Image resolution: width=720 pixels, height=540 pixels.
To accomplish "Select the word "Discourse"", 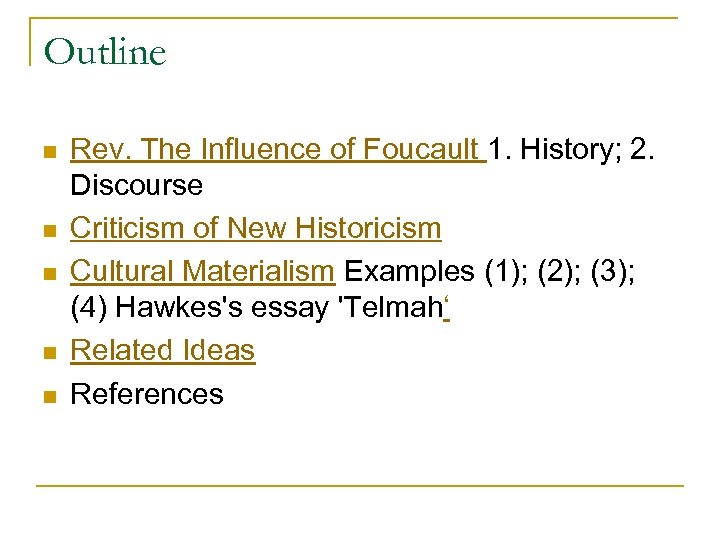I will tap(136, 186).
